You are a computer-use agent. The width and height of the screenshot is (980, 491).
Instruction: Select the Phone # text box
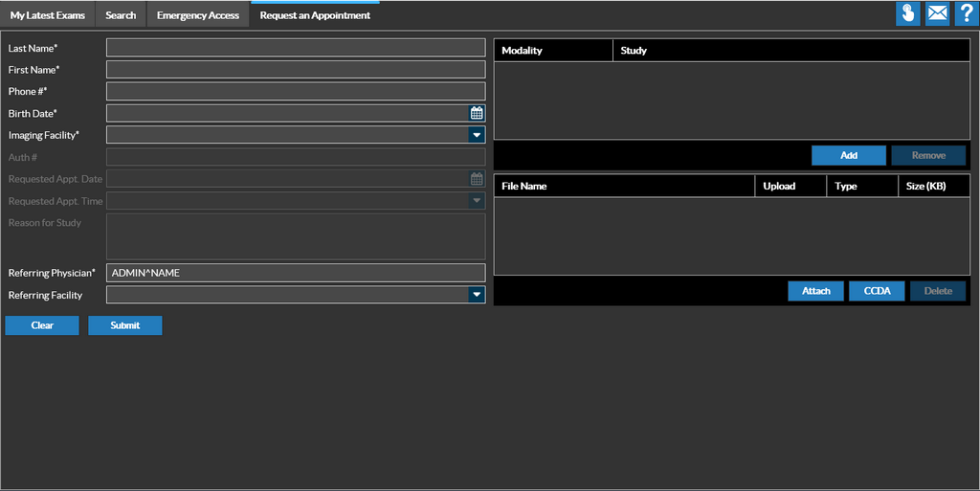pyautogui.click(x=296, y=92)
